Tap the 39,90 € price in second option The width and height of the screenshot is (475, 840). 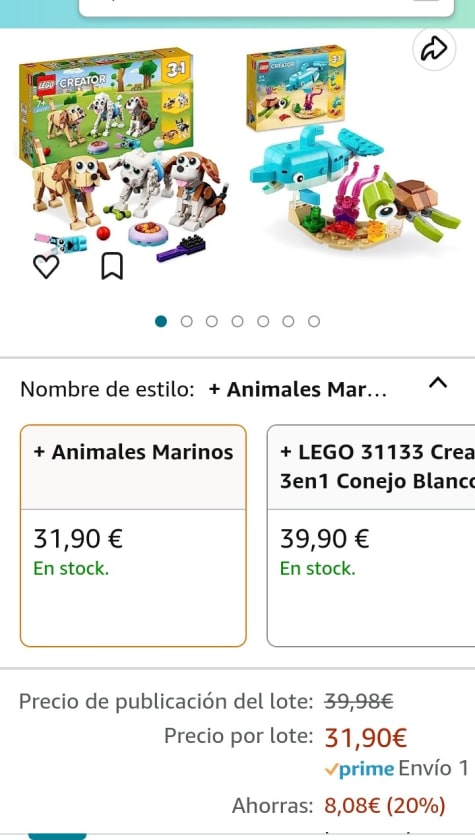(325, 538)
